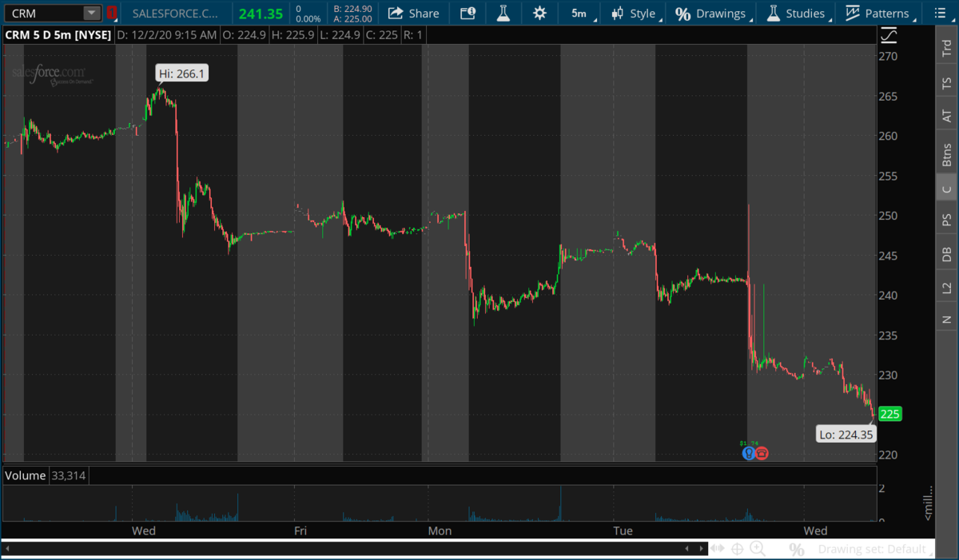Click the Share button
Viewport: 959px width, 560px height.
[x=413, y=13]
